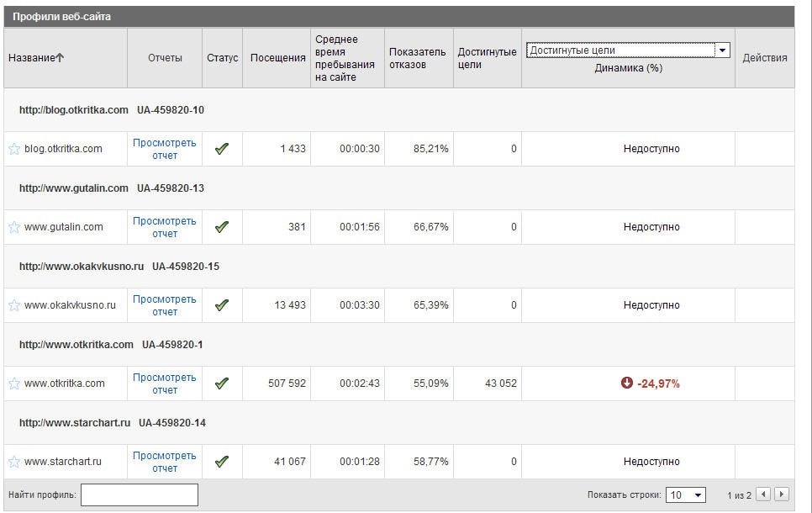Open the www.starchart.ru profile name

tap(63, 462)
